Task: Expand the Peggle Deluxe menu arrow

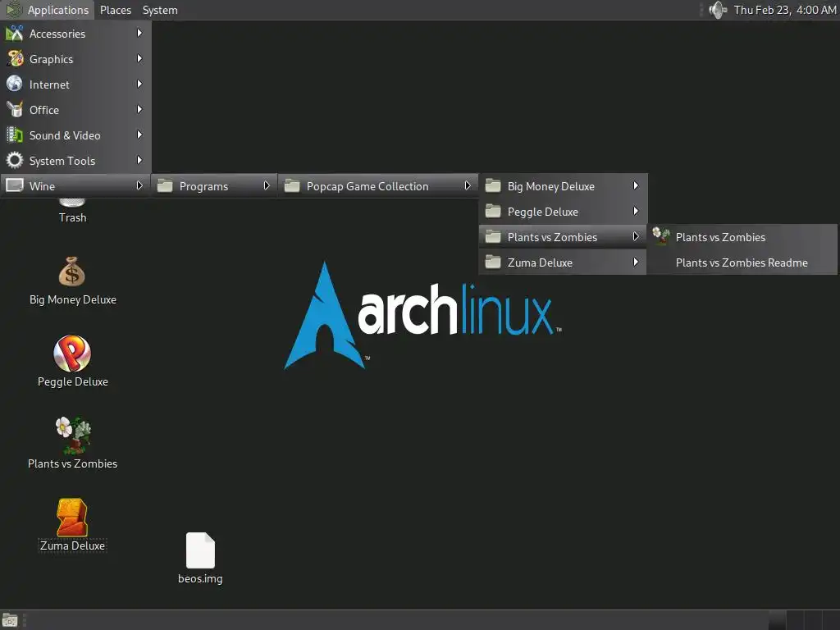Action: 636,211
